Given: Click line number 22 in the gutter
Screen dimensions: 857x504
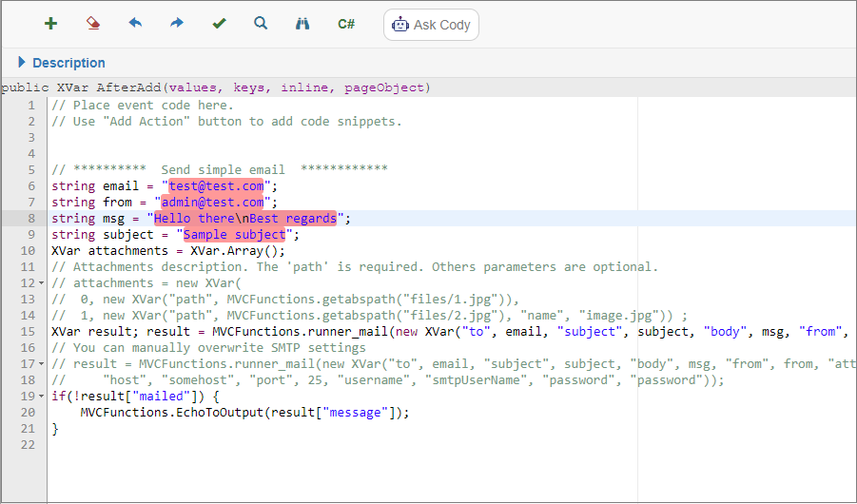Looking at the screenshot, I should point(28,445).
